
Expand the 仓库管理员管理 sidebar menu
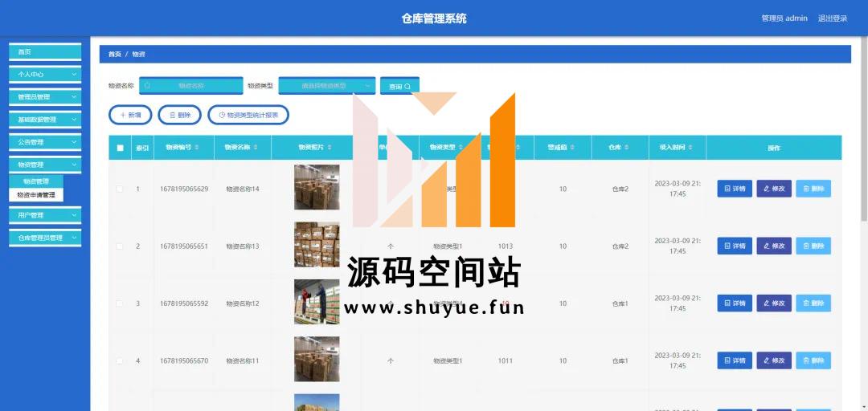pos(45,238)
